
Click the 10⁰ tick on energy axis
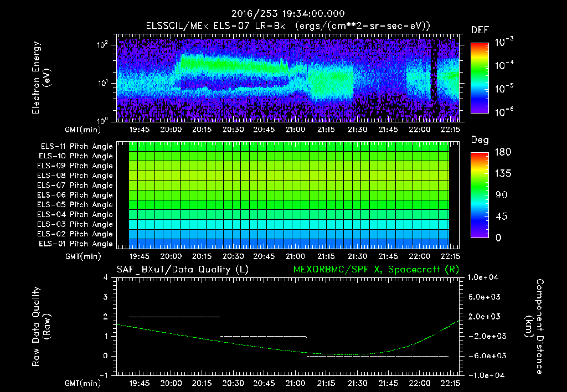(x=102, y=120)
